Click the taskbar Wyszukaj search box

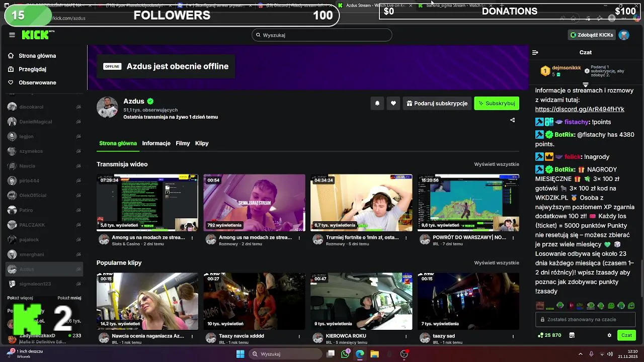(x=284, y=354)
